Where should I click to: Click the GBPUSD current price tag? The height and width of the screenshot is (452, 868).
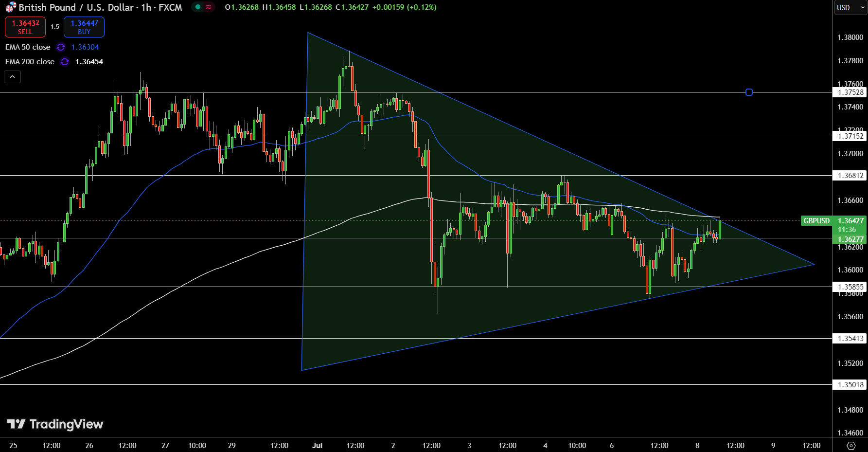click(816, 221)
